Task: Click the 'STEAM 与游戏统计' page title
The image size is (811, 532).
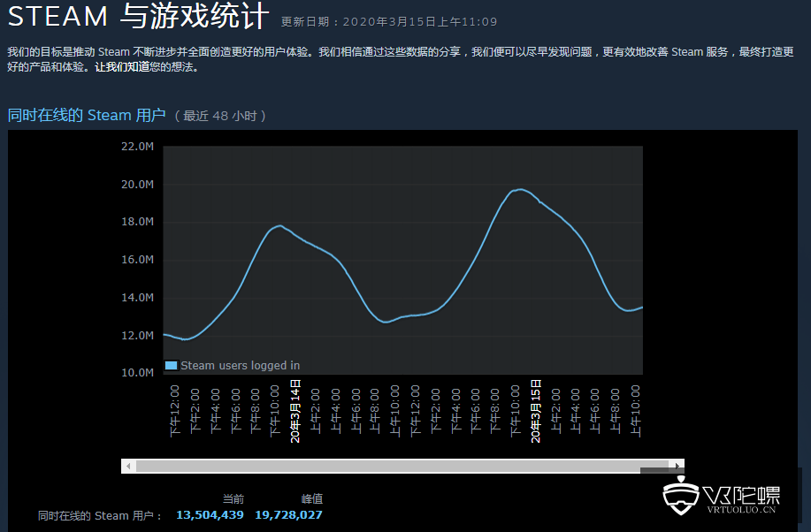Action: (x=138, y=16)
